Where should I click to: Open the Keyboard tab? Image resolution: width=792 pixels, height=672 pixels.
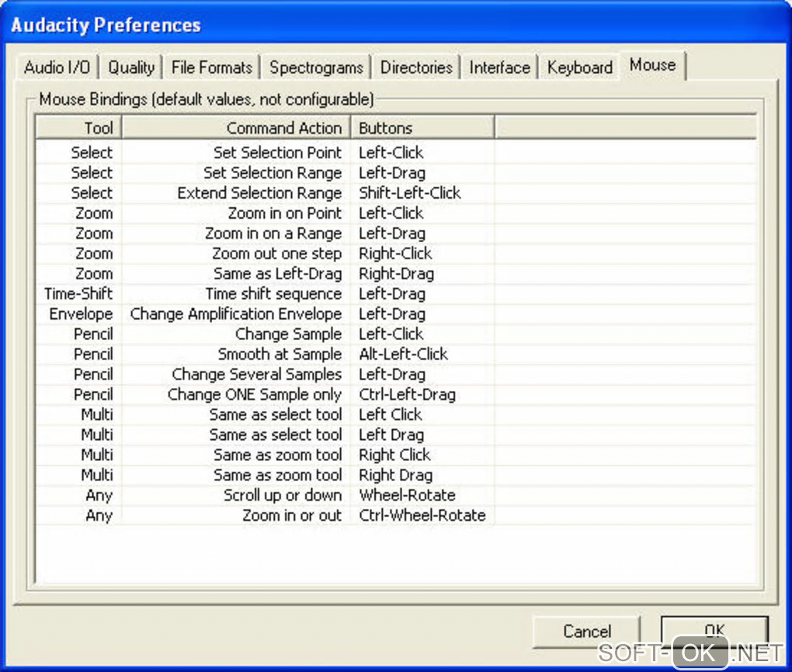(580, 68)
